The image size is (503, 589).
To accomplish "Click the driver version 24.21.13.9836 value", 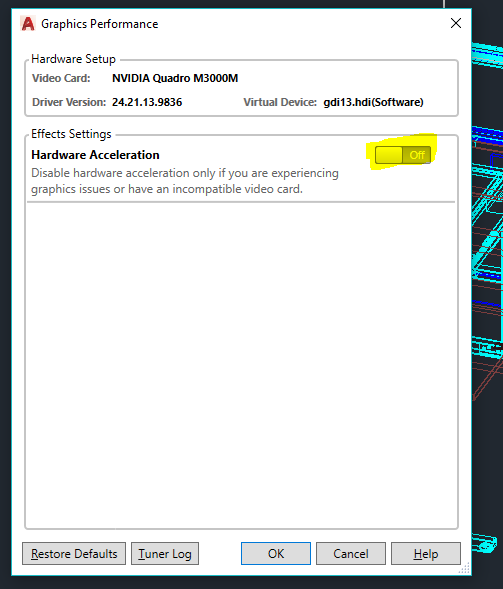I will (x=147, y=102).
